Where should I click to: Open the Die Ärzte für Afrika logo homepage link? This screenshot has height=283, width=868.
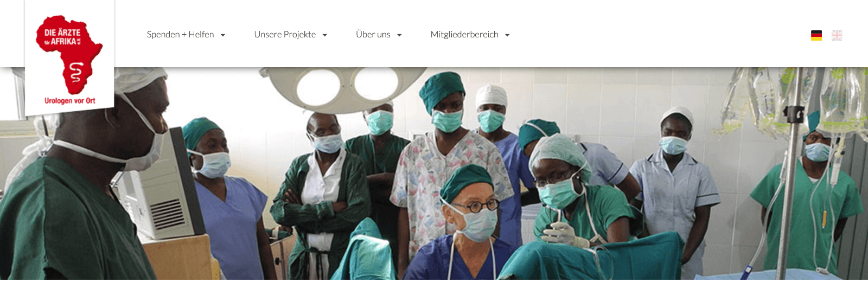[69, 57]
